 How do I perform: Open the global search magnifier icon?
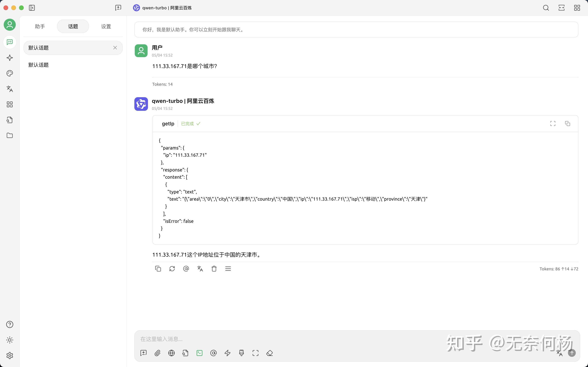click(546, 8)
